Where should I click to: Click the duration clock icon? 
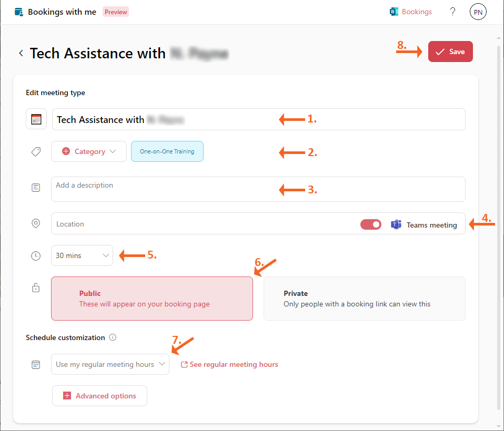point(36,255)
